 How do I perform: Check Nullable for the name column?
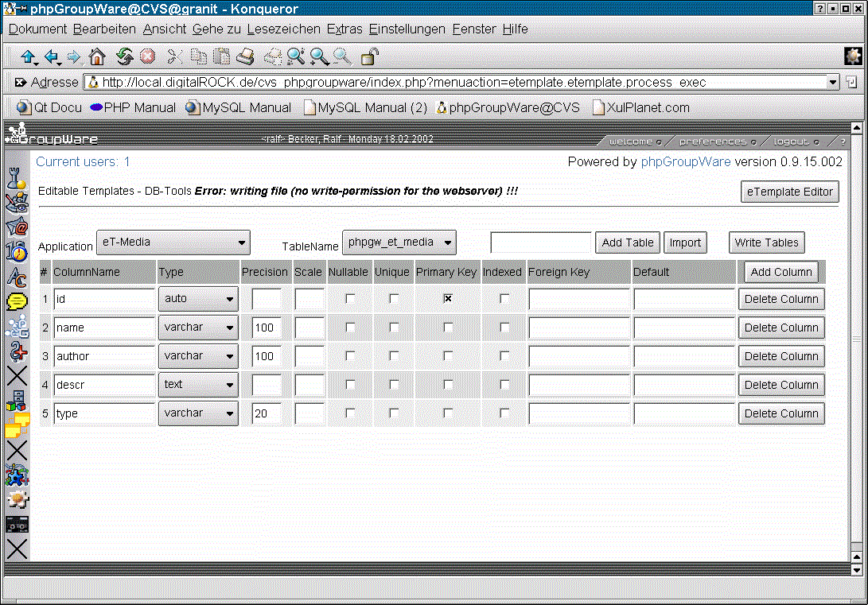coord(350,328)
